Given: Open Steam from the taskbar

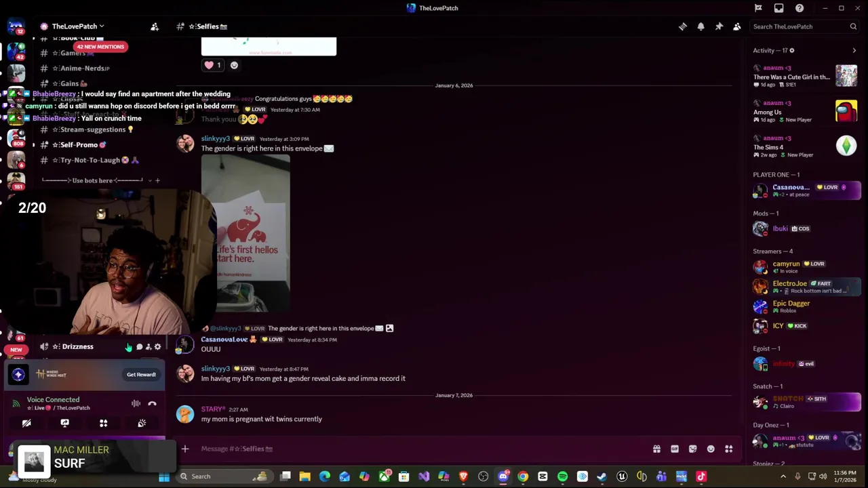Looking at the screenshot, I should (x=601, y=476).
